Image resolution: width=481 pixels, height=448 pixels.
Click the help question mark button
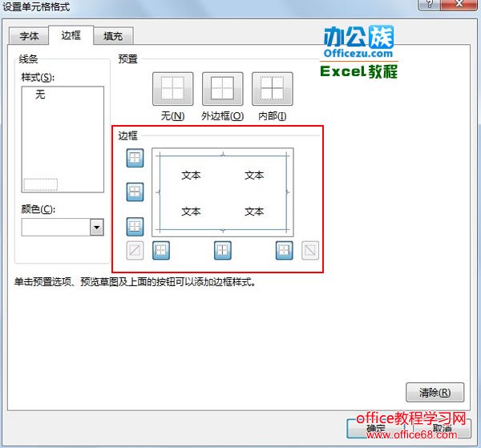429,4
